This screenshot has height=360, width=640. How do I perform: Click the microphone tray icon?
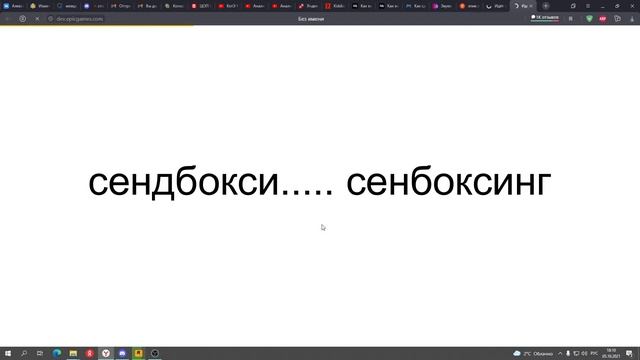tap(568, 353)
